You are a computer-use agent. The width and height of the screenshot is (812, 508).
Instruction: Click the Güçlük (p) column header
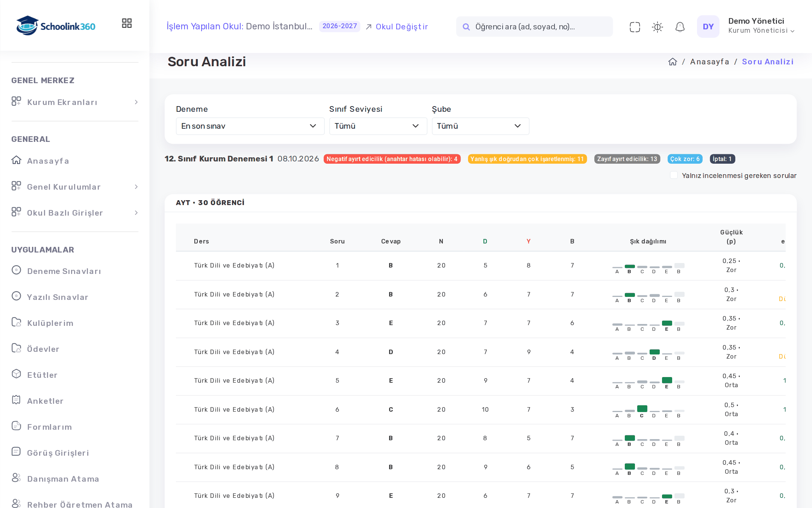click(x=731, y=237)
